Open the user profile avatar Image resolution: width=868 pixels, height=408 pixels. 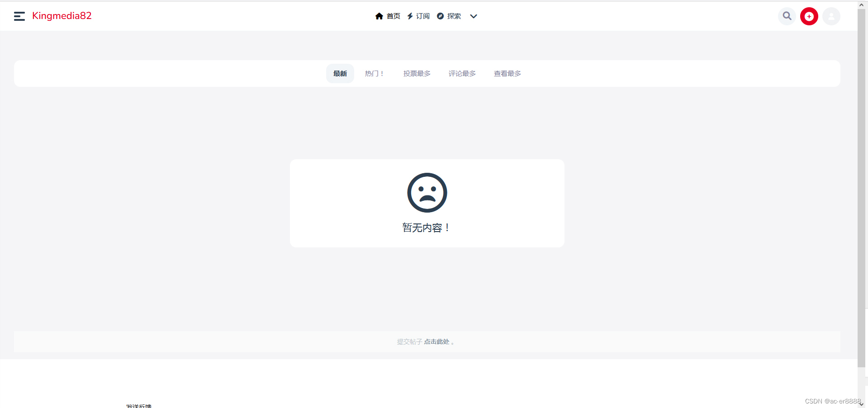pos(831,16)
